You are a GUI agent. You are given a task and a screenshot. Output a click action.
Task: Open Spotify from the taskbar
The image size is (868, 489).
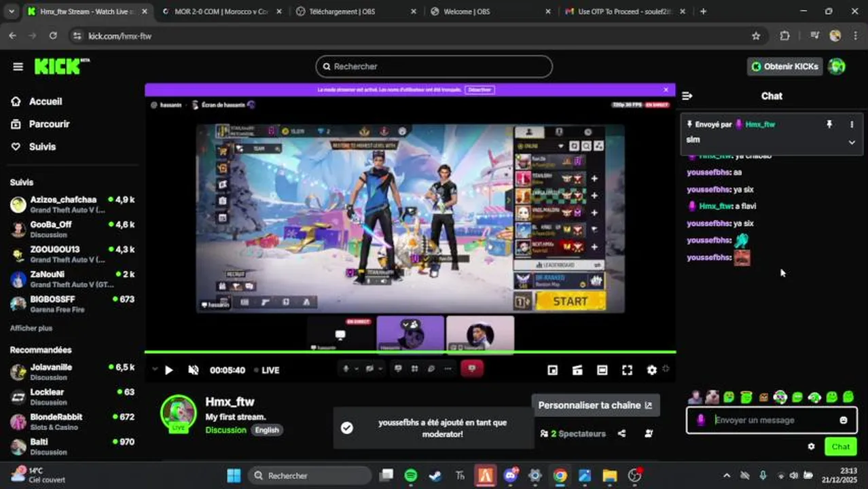(411, 475)
